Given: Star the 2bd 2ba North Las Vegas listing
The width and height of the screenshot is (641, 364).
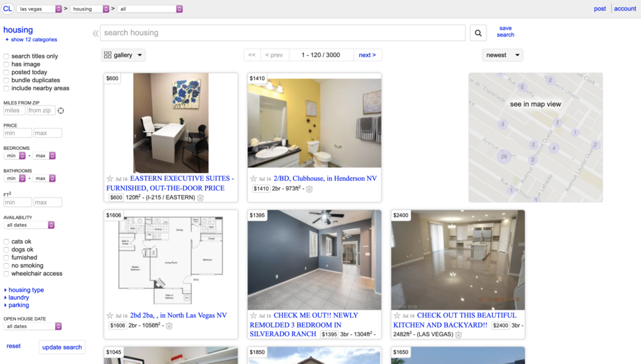Looking at the screenshot, I should tap(109, 316).
